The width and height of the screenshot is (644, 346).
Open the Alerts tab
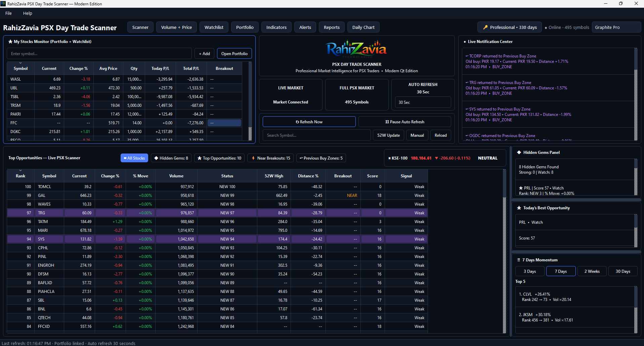tap(305, 28)
